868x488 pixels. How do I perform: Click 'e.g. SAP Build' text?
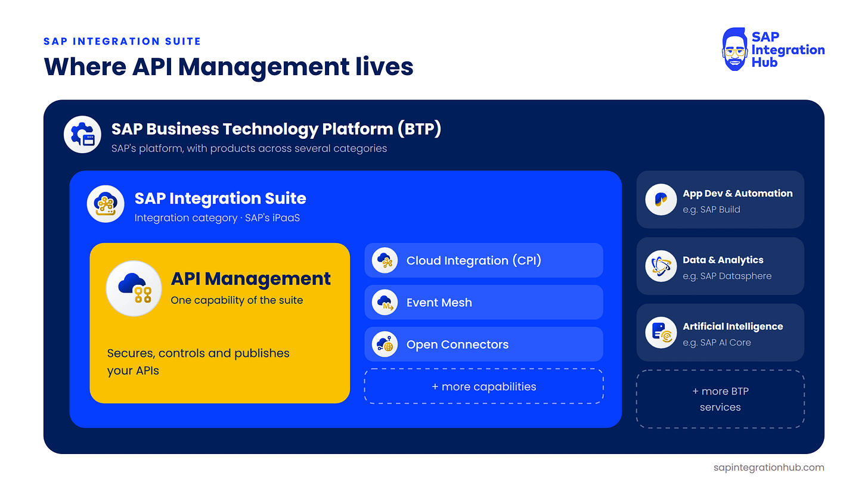pyautogui.click(x=711, y=210)
